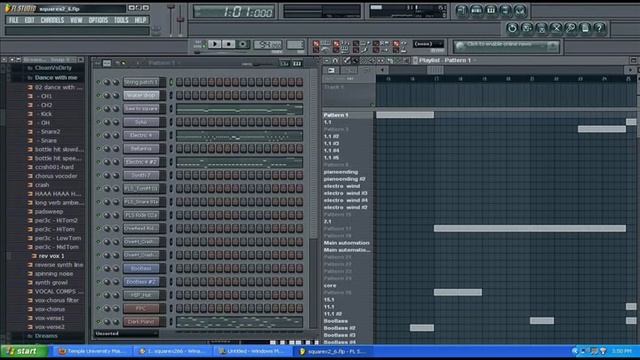This screenshot has height=360, width=640.
Task: Stop playback with the Stop button
Action: click(x=229, y=44)
